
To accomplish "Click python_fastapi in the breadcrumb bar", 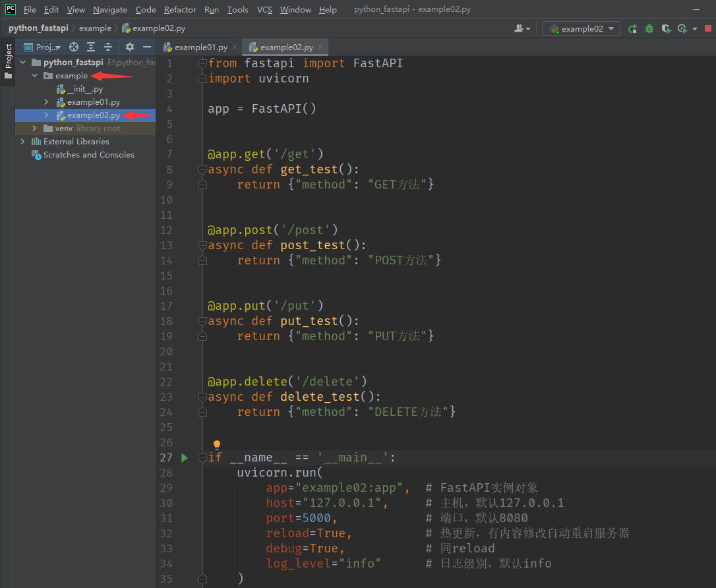I will pyautogui.click(x=40, y=28).
